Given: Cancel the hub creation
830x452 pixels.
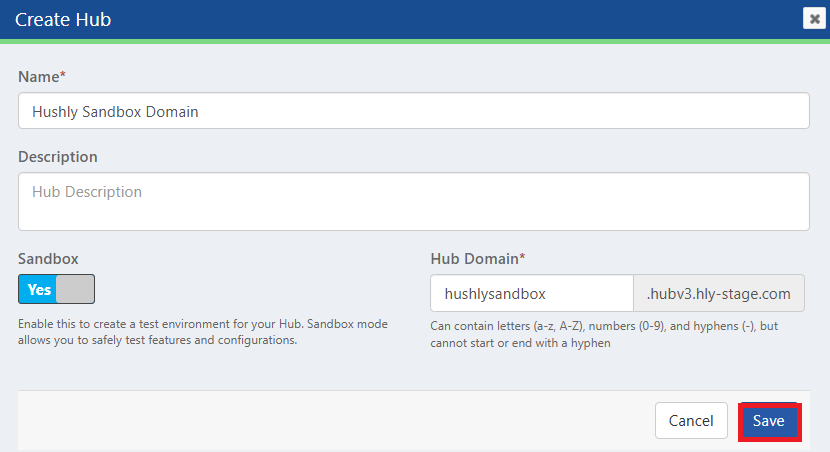Looking at the screenshot, I should [x=691, y=421].
